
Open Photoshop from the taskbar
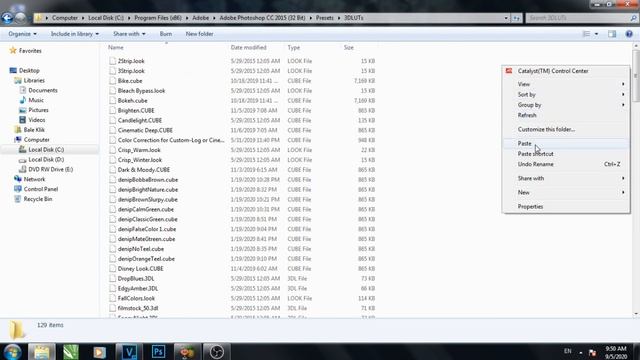coord(158,351)
